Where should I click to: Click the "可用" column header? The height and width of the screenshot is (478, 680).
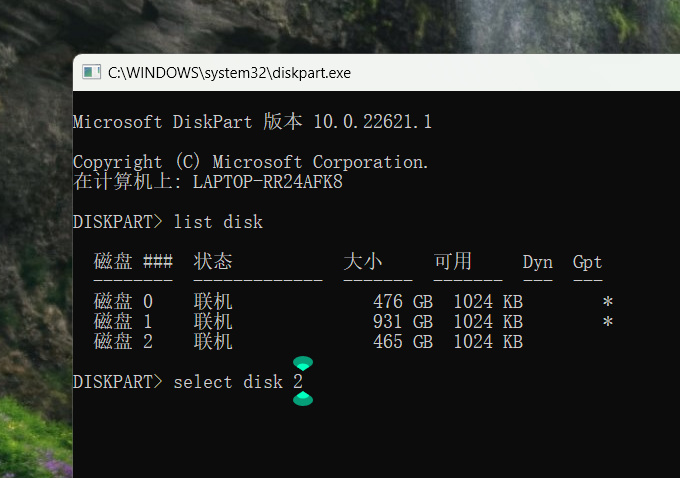click(453, 262)
